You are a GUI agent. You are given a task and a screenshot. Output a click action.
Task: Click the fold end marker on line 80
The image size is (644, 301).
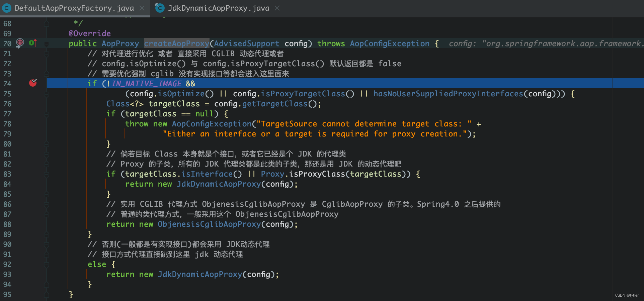[x=47, y=144]
